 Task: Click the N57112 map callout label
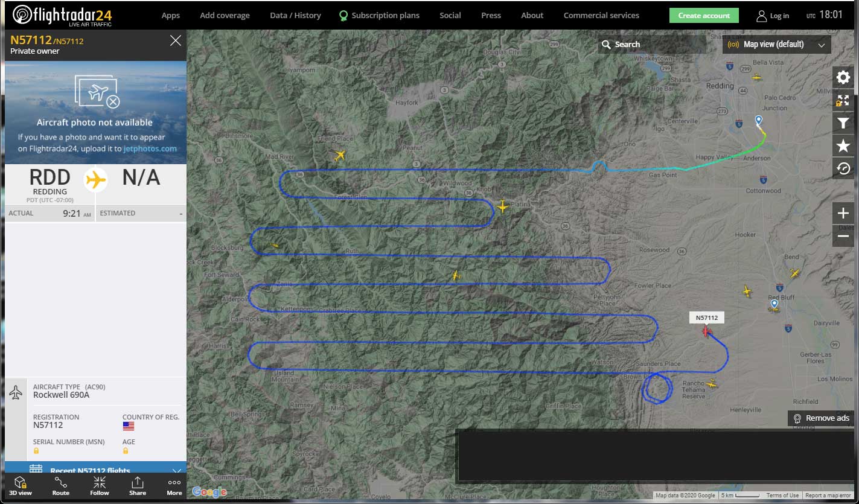click(x=707, y=317)
